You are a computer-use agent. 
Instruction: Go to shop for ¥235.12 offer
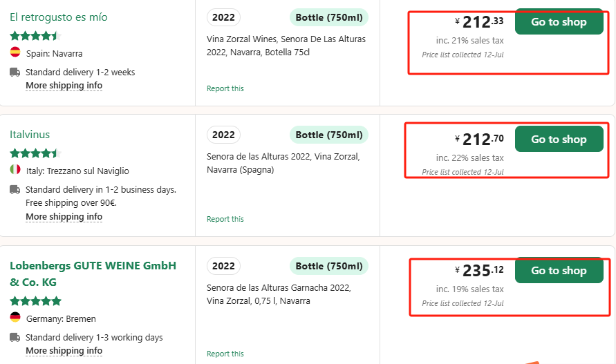pyautogui.click(x=559, y=270)
